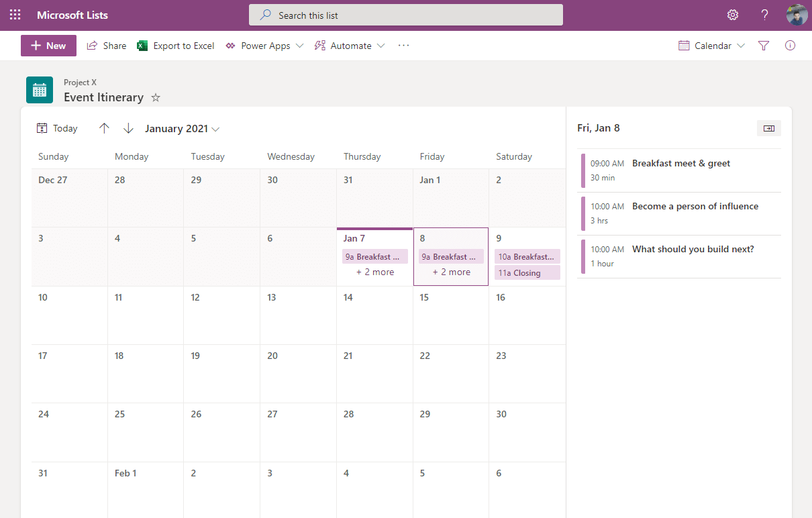Star the Event Itinerary list as favorite

(x=155, y=97)
